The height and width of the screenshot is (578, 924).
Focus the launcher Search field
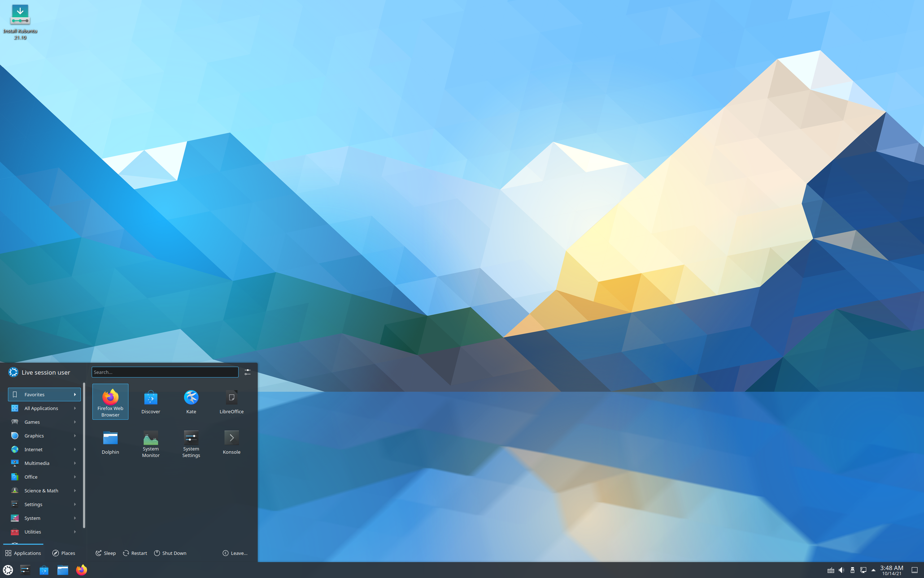[x=165, y=372]
